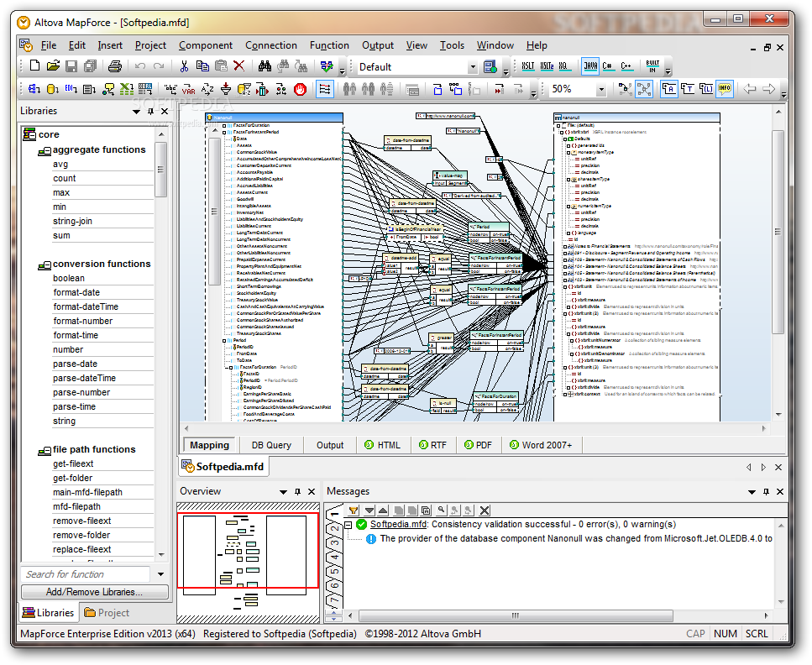Open the Component menu

206,45
